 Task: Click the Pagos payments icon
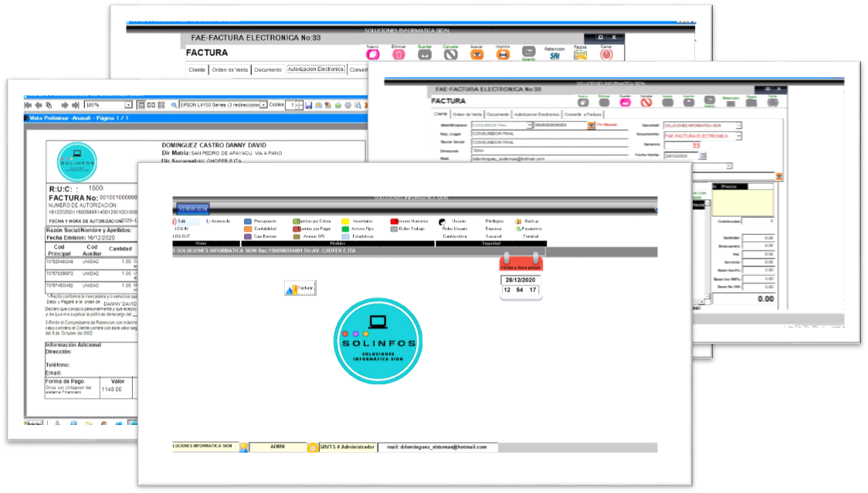(580, 54)
